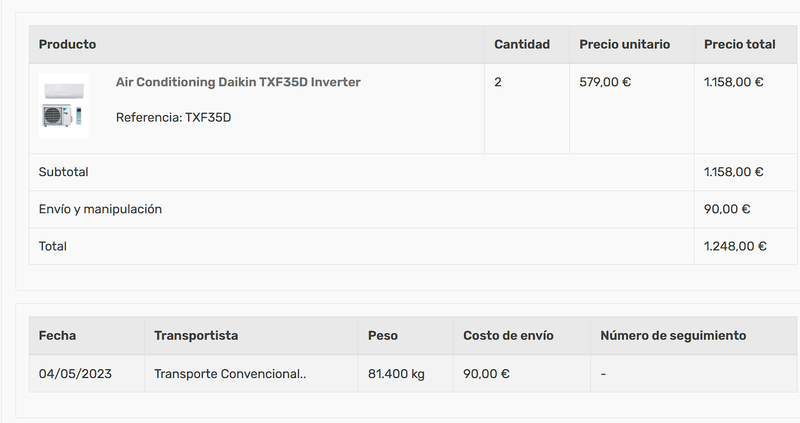Click the Transporte Convencional carrier cell
This screenshot has width=800, height=423.
pyautogui.click(x=230, y=374)
